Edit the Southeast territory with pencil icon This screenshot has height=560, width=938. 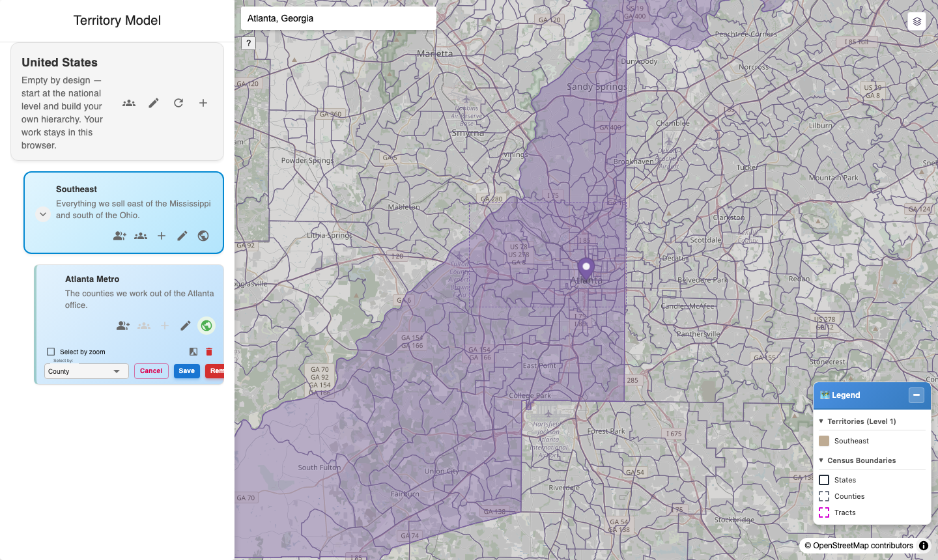[182, 236]
